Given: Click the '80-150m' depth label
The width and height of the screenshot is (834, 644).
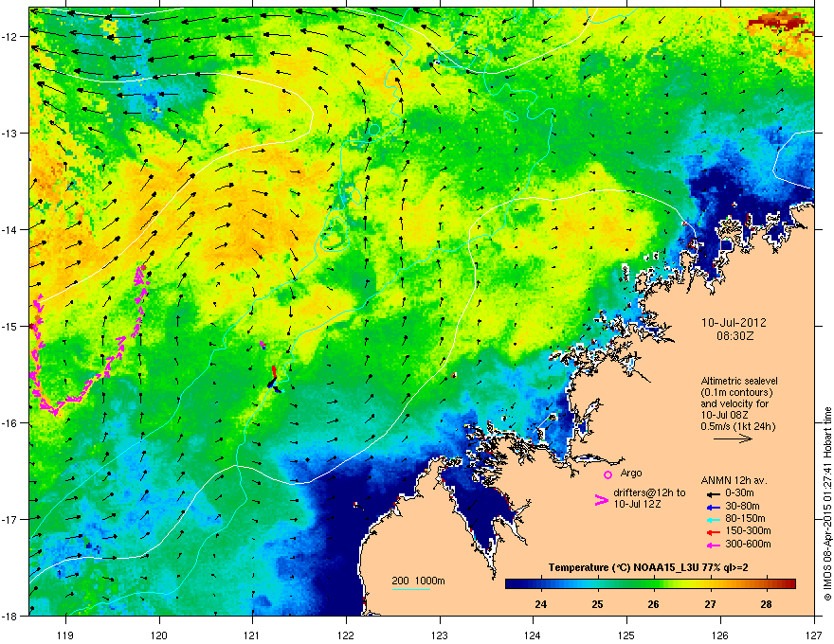Looking at the screenshot, I should point(745,519).
